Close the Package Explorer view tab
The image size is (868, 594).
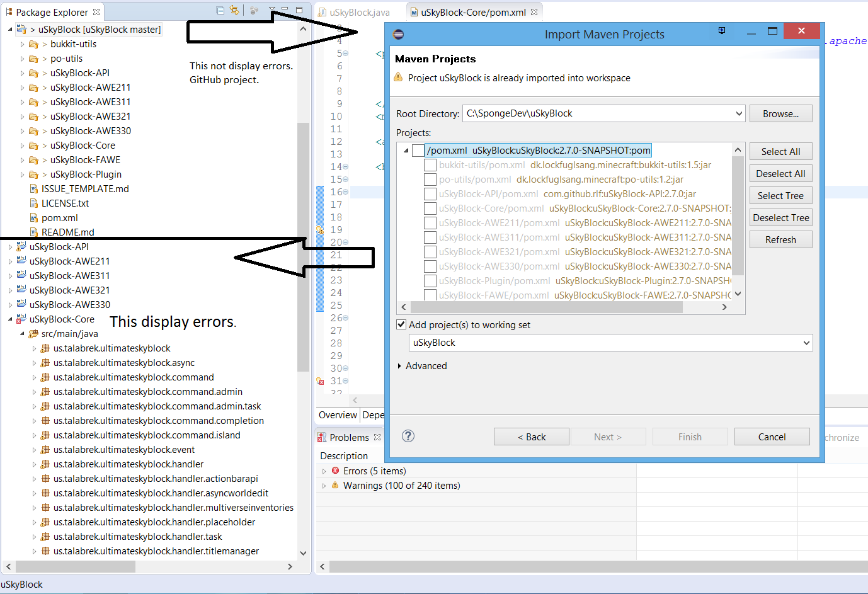pos(96,12)
